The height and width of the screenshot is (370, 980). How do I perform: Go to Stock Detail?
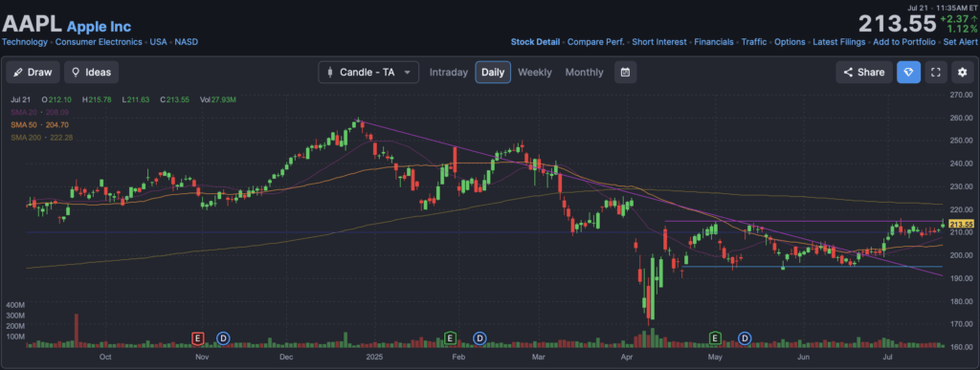coord(535,42)
